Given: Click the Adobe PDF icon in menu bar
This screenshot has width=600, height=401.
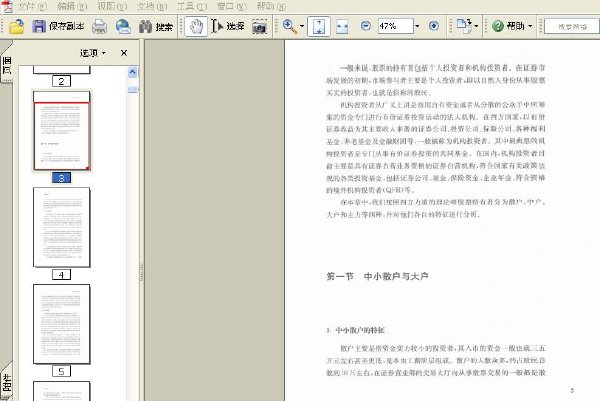Looking at the screenshot, I should click(7, 6).
